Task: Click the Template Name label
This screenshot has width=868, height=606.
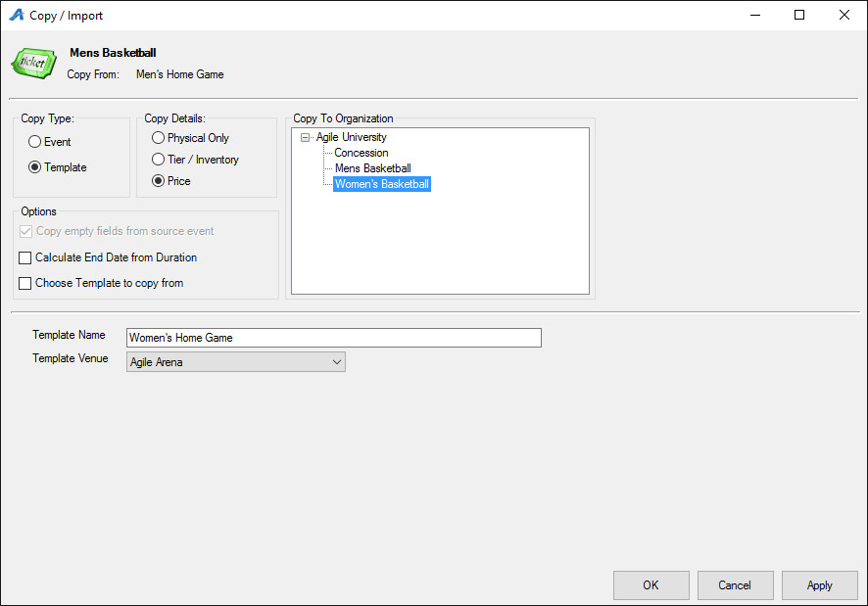Action: [69, 335]
